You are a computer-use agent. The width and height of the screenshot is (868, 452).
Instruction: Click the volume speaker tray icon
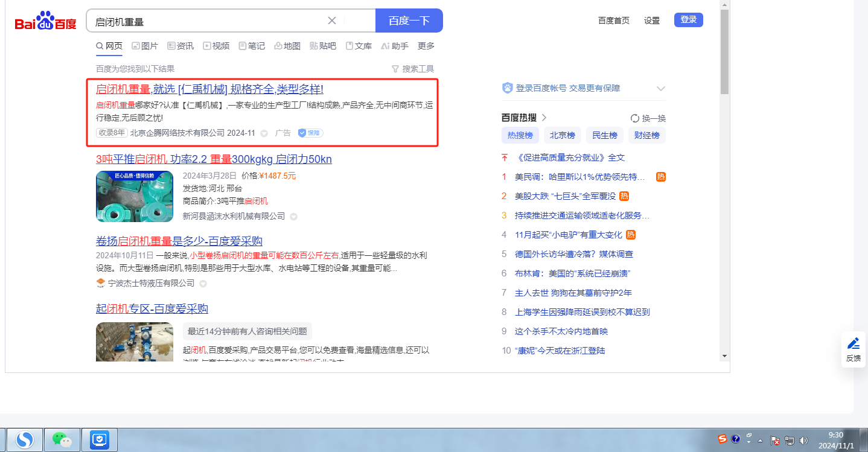[803, 441]
